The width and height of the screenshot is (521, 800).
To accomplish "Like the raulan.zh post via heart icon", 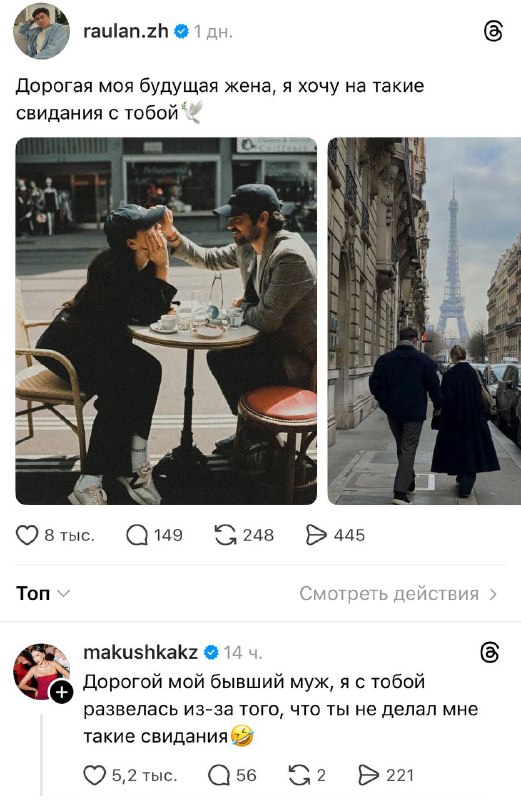I will tap(27, 535).
